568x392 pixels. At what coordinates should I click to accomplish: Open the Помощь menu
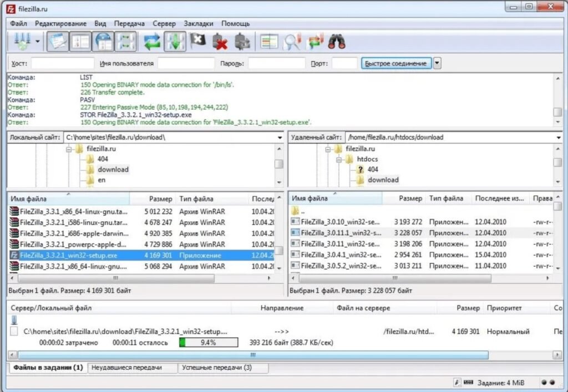(x=235, y=23)
